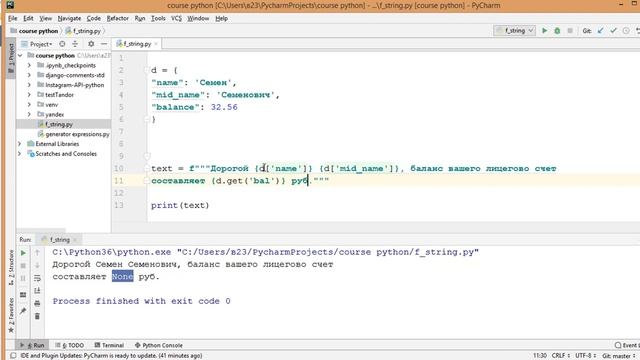Click the layout icon in Run panel sidebar
Image resolution: width=640 pixels, height=360 pixels.
[x=23, y=295]
